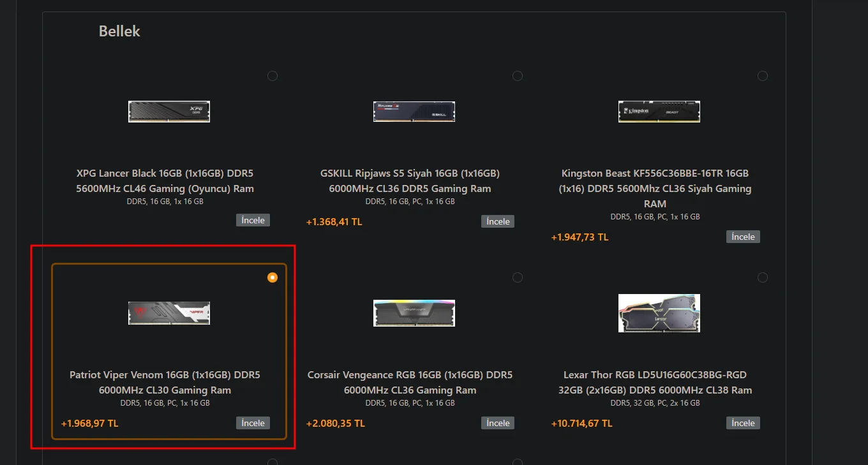Click the Bellek section heading
The image size is (868, 465).
119,31
